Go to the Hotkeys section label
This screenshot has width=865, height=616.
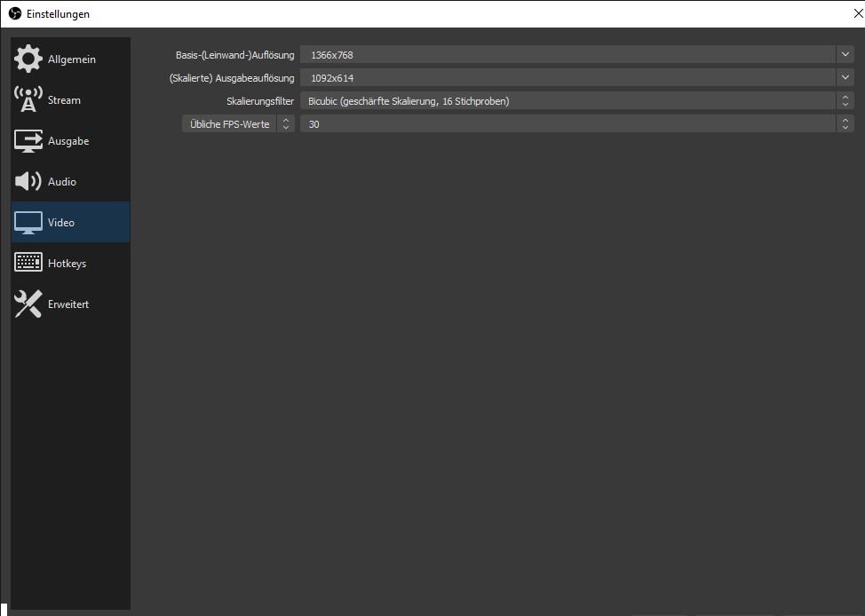(x=67, y=264)
